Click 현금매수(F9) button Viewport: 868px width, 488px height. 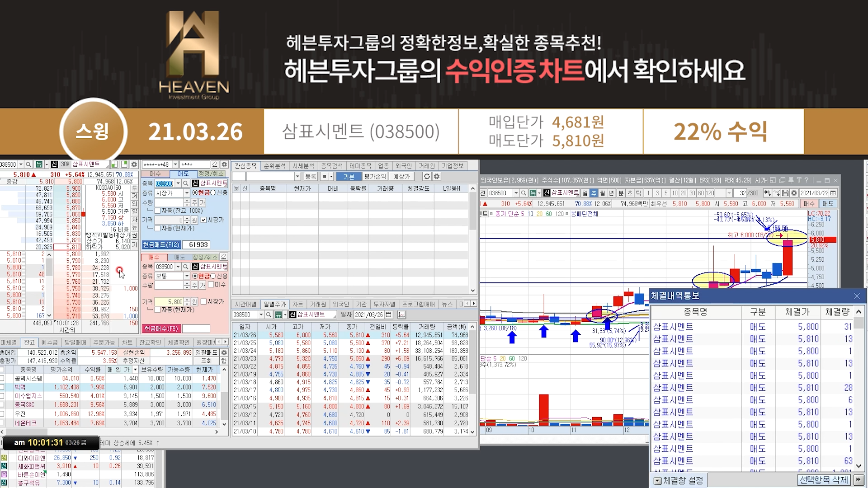tap(161, 328)
